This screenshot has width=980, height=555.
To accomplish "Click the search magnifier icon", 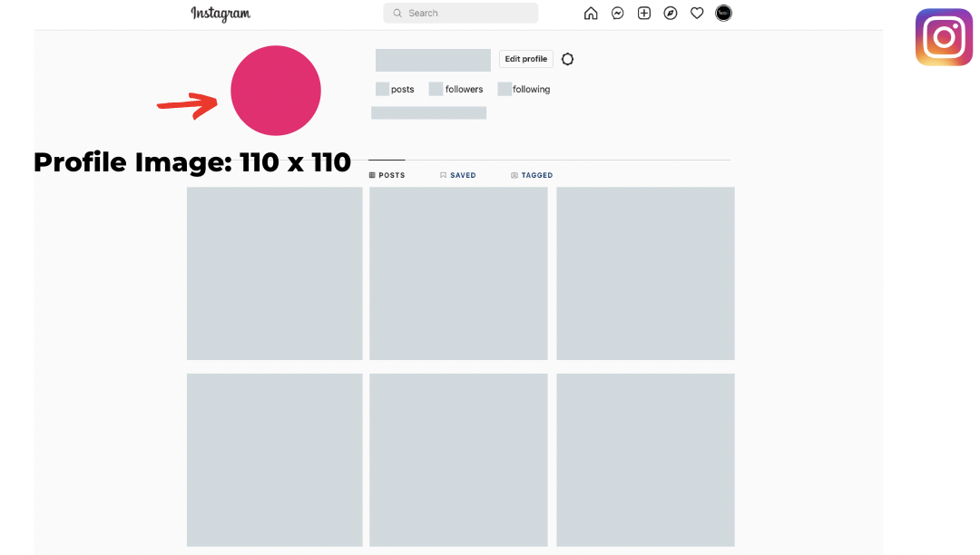I will (397, 13).
